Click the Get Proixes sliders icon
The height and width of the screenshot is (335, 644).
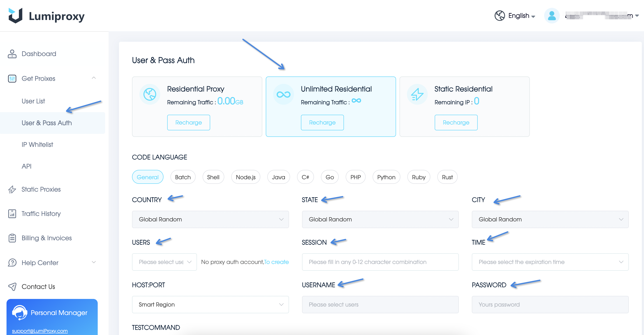(12, 79)
